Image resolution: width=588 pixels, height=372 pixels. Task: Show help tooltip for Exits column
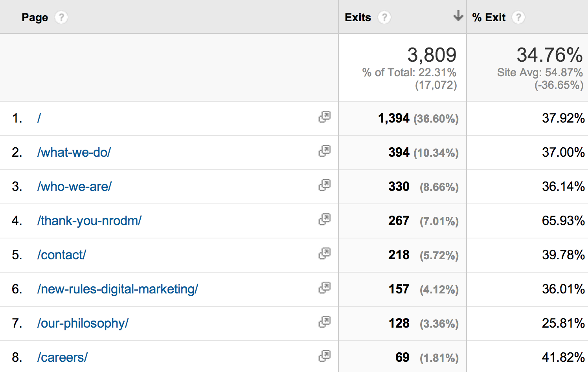[384, 17]
